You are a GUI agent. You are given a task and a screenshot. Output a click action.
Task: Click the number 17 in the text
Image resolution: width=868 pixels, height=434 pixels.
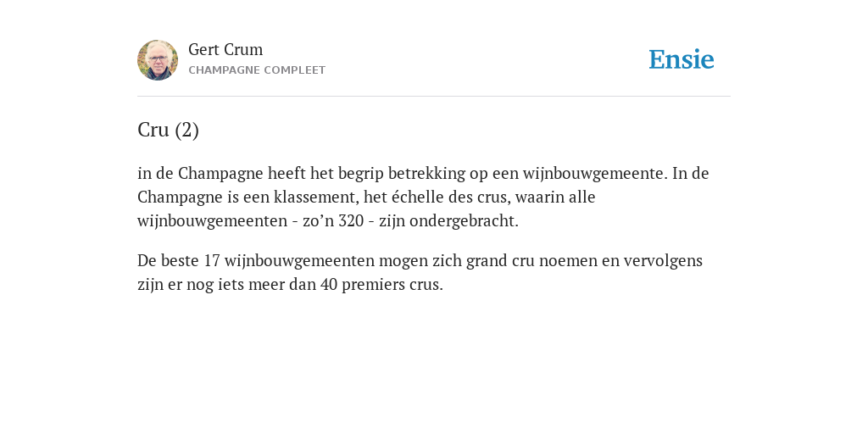(212, 261)
